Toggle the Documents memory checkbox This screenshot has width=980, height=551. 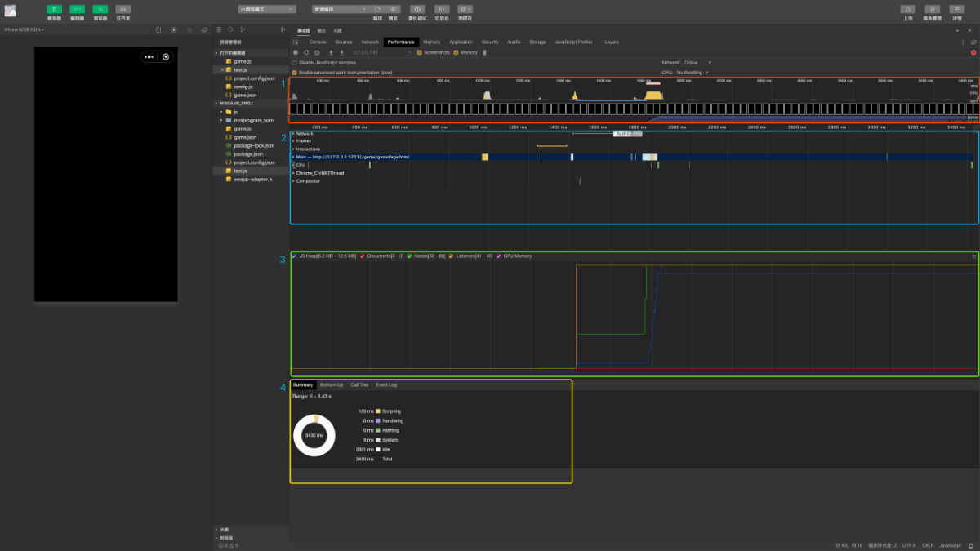[363, 256]
